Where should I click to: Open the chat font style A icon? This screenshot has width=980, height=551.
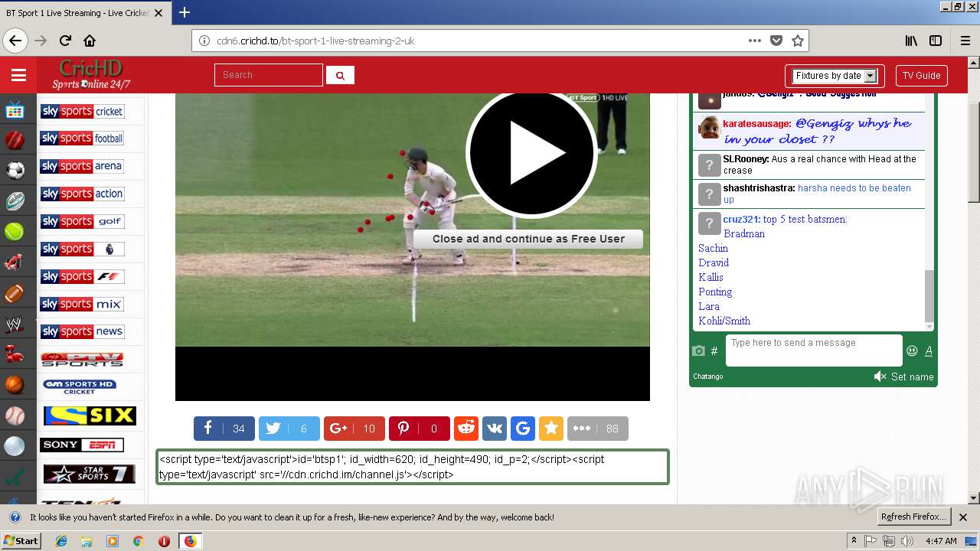pos(929,351)
